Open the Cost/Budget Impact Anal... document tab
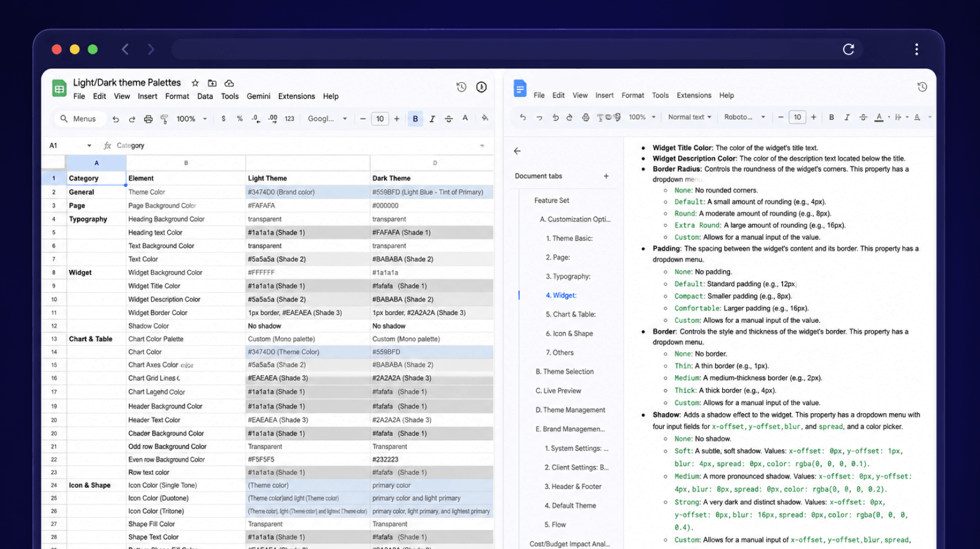This screenshot has height=549, width=980. 569,544
